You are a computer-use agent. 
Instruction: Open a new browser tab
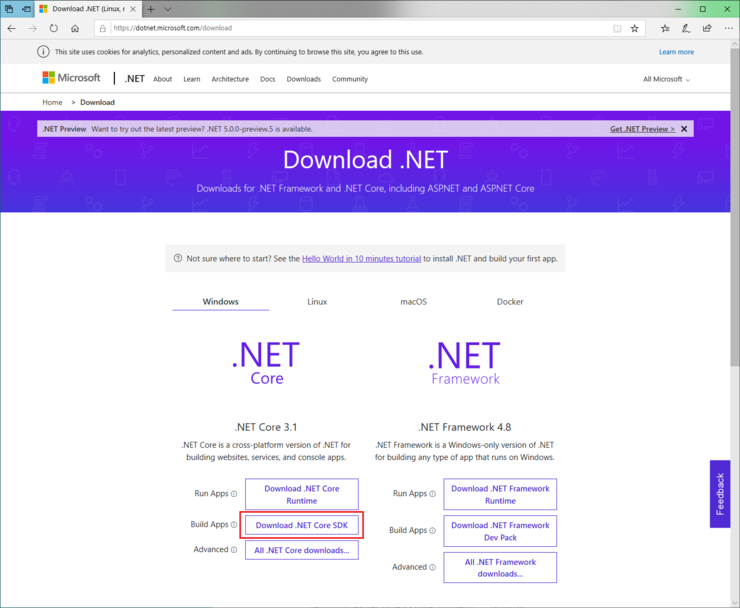[x=151, y=9]
